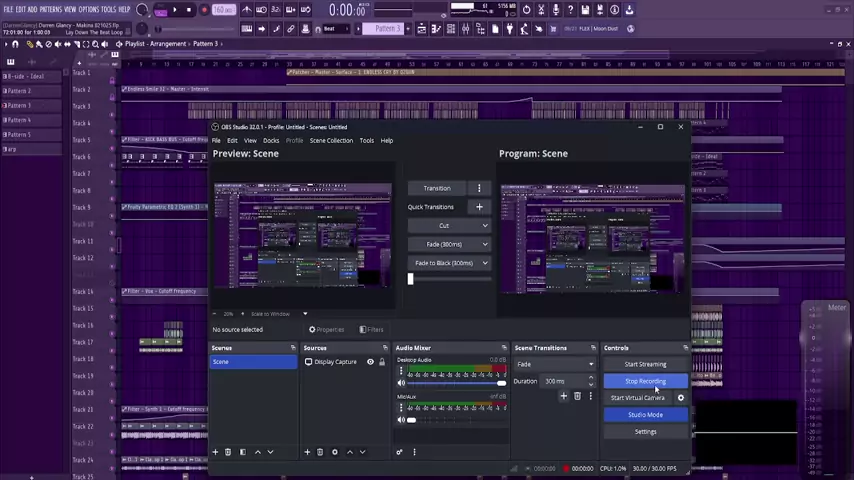Open the Transition three-dot options menu
Viewport: 854px width, 480px height.
coord(479,188)
